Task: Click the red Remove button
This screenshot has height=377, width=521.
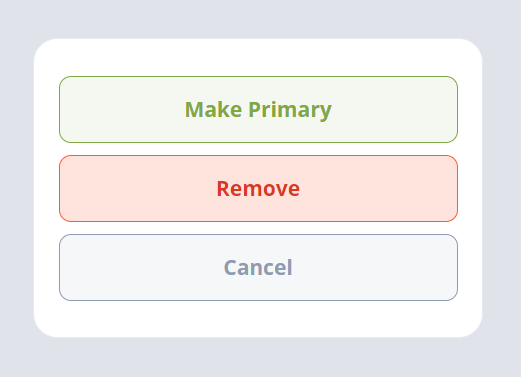Action: pyautogui.click(x=258, y=188)
